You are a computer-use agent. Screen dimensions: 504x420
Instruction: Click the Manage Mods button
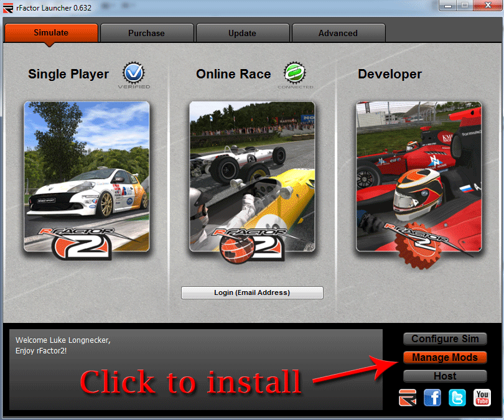pos(445,357)
